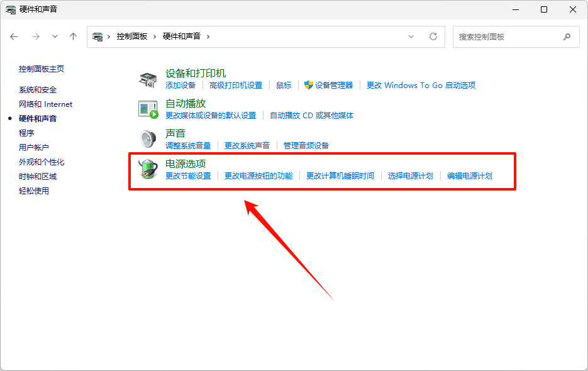Image resolution: width=588 pixels, height=371 pixels.
Task: Expand the address bar history dropdown
Action: [x=412, y=36]
